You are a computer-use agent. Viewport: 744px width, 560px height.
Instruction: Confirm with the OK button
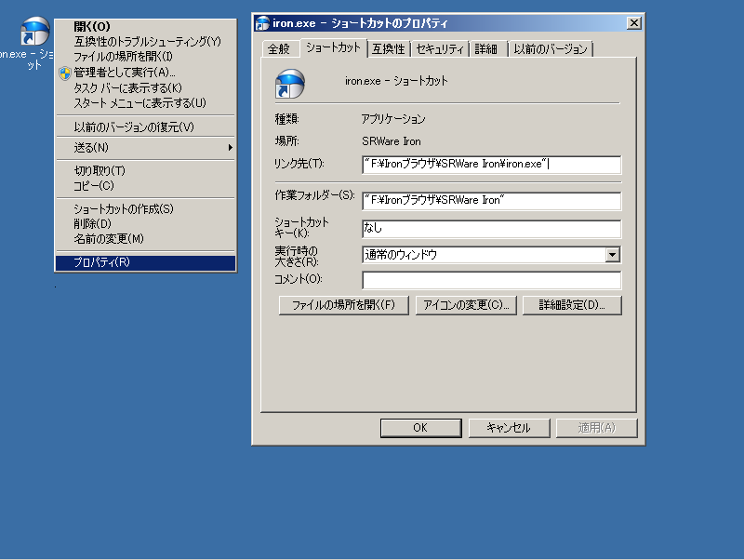pyautogui.click(x=420, y=428)
